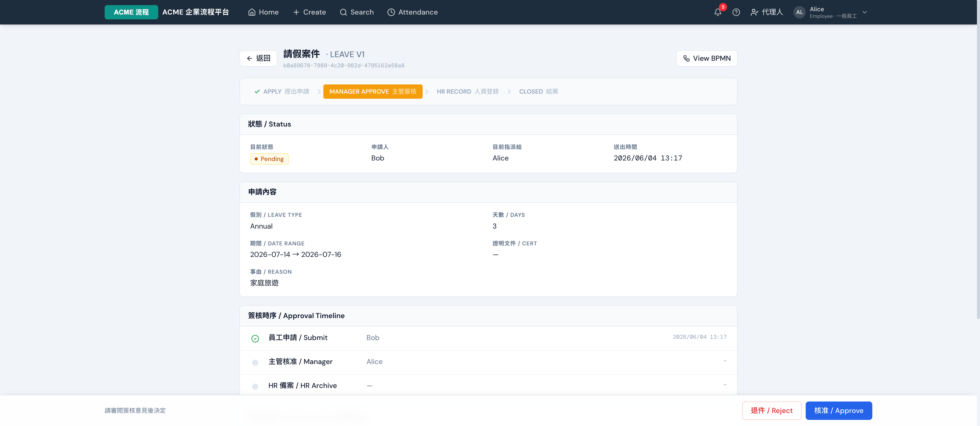Click the 狀態 / Status section heading
Screen dimensions: 980x426
pyautogui.click(x=269, y=124)
